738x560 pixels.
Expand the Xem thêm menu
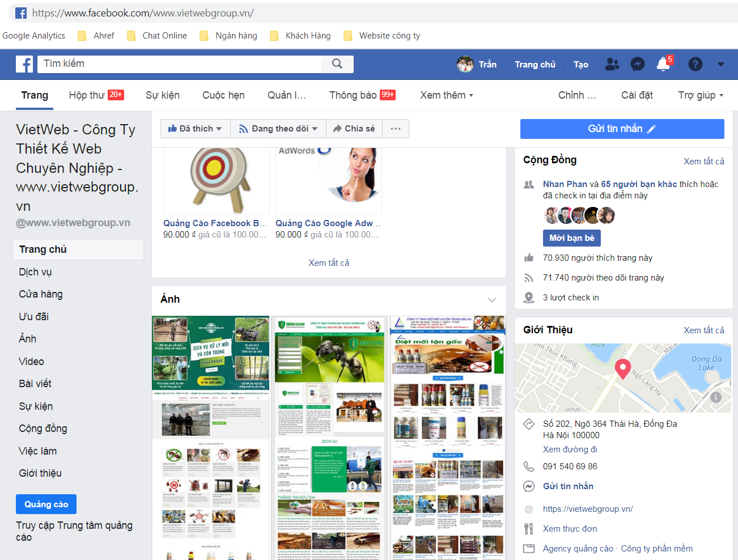click(447, 95)
